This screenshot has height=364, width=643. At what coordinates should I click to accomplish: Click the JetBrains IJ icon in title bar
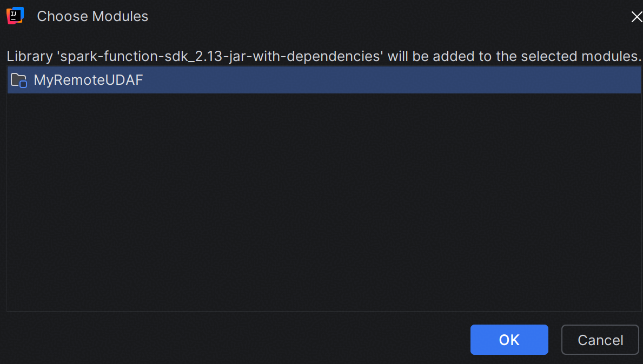pos(15,16)
